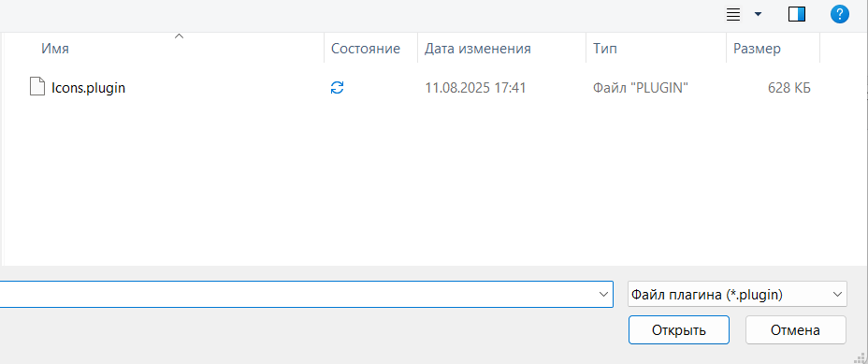Select the Icons.plugin file name
This screenshot has width=868, height=364.
(89, 88)
